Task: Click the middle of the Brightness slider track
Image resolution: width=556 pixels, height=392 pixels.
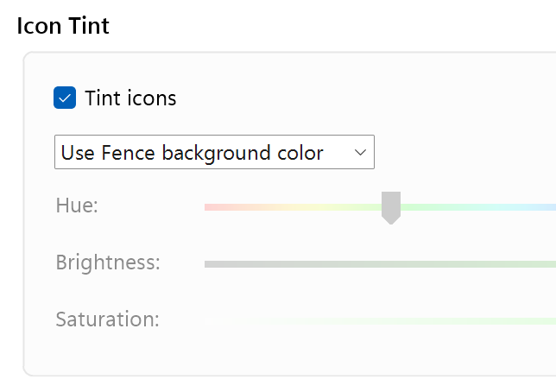Action: [x=380, y=263]
